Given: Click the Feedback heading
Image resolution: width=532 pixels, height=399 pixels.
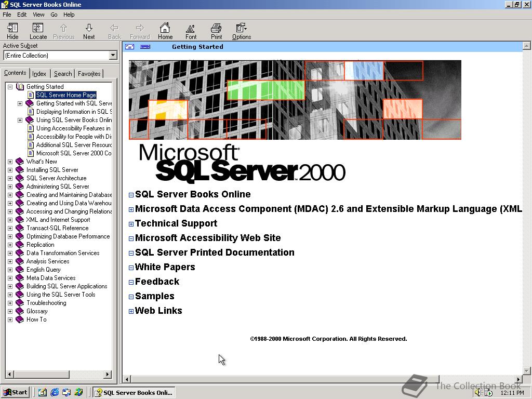Looking at the screenshot, I should pyautogui.click(x=157, y=282).
